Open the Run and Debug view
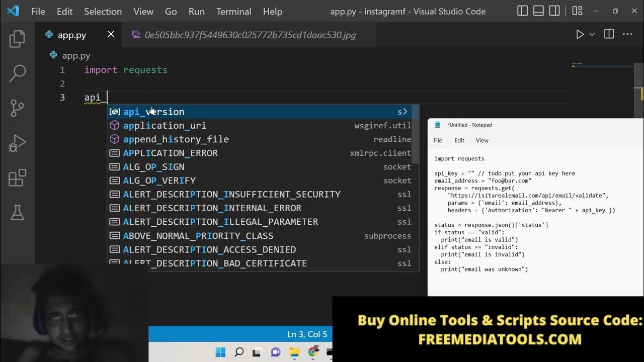The width and height of the screenshot is (644, 362). [18, 143]
